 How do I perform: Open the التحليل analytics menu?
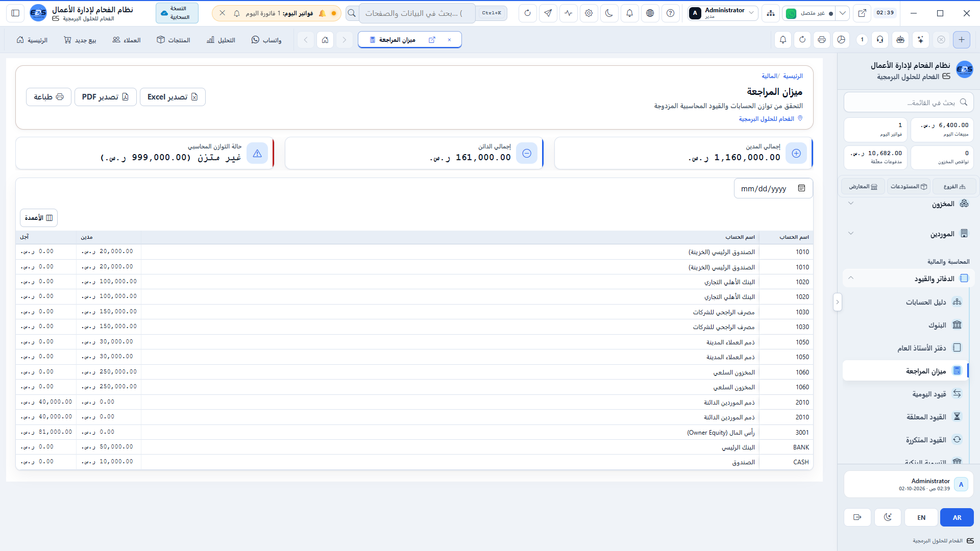coord(221,40)
